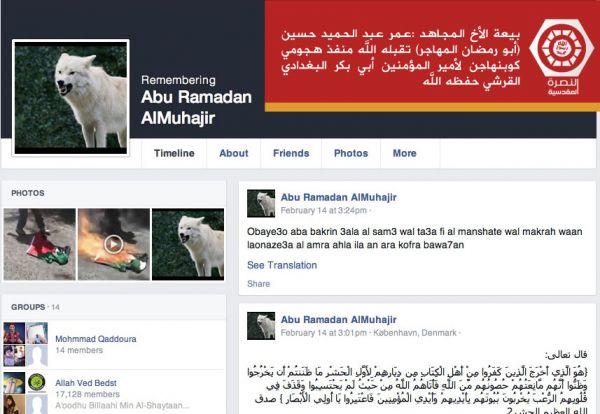Open Allah Ved Bedst group thumbnail collage
Image resolution: width=600 pixels, height=414 pixels.
click(x=26, y=393)
